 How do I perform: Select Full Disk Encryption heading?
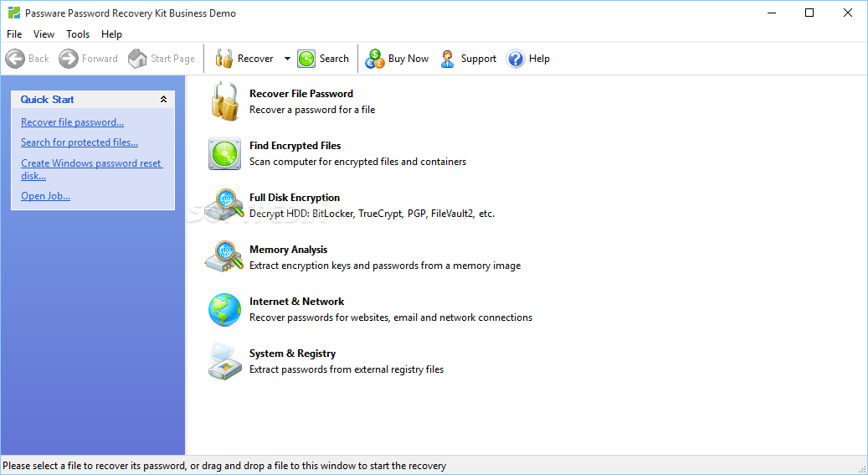[x=295, y=198]
